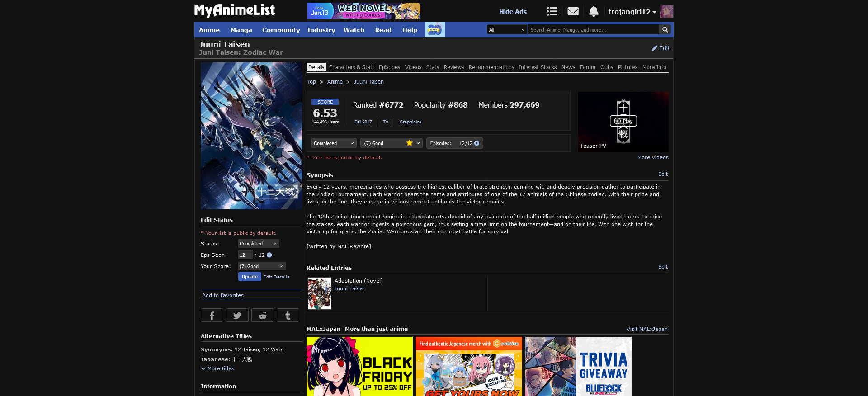Open the (7) Good star rating dropdown

coord(391,143)
